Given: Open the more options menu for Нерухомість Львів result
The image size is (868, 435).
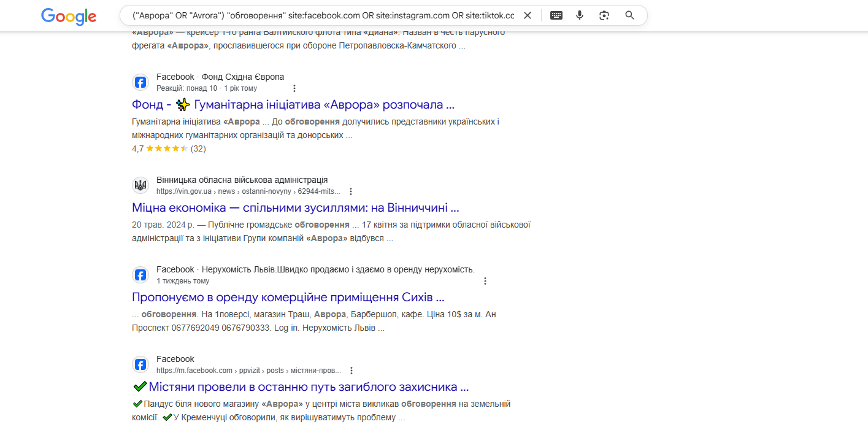Looking at the screenshot, I should [x=485, y=281].
